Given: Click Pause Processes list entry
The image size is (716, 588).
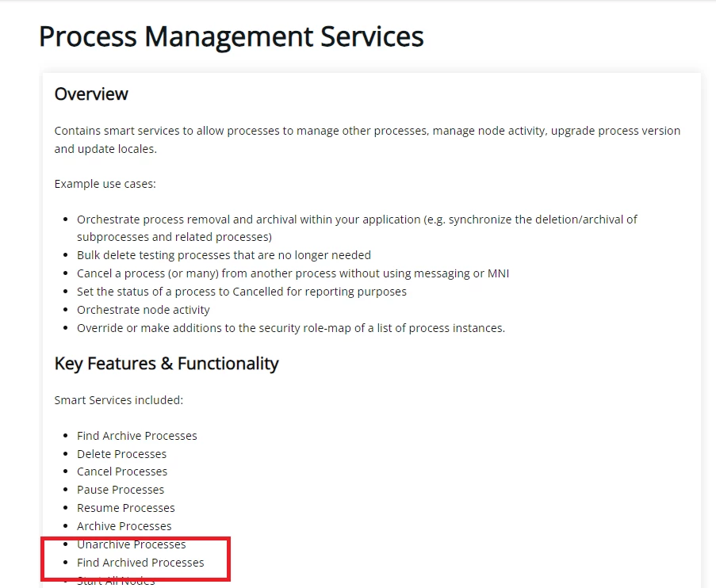Looking at the screenshot, I should [x=121, y=490].
